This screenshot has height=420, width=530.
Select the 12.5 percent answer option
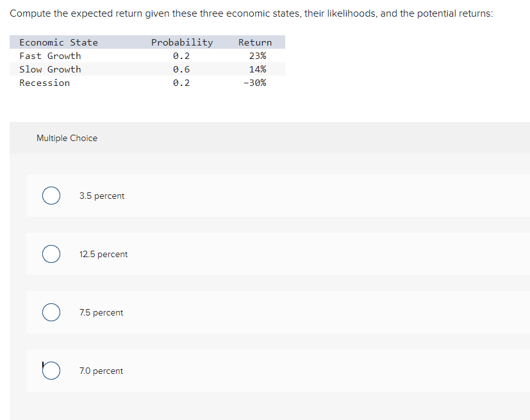(51, 254)
